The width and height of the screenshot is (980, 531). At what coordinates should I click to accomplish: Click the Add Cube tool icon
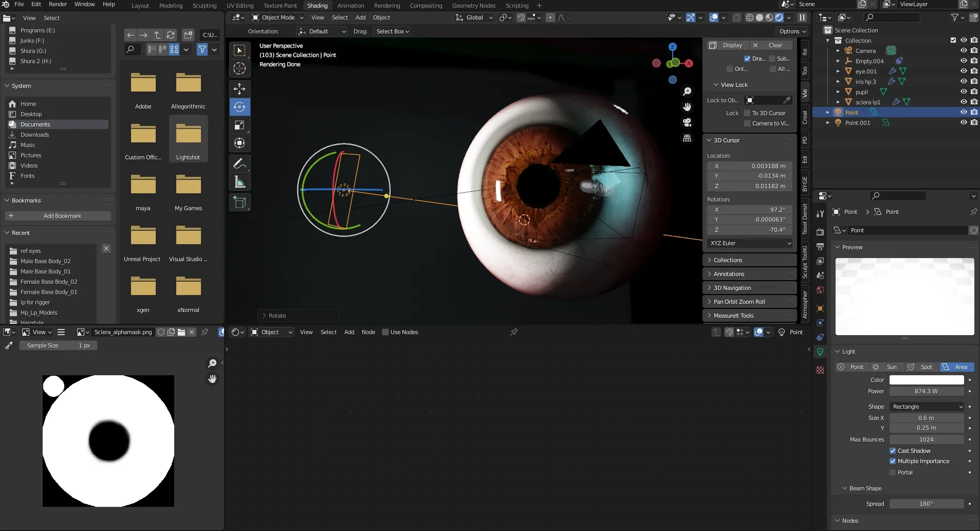[x=239, y=203]
